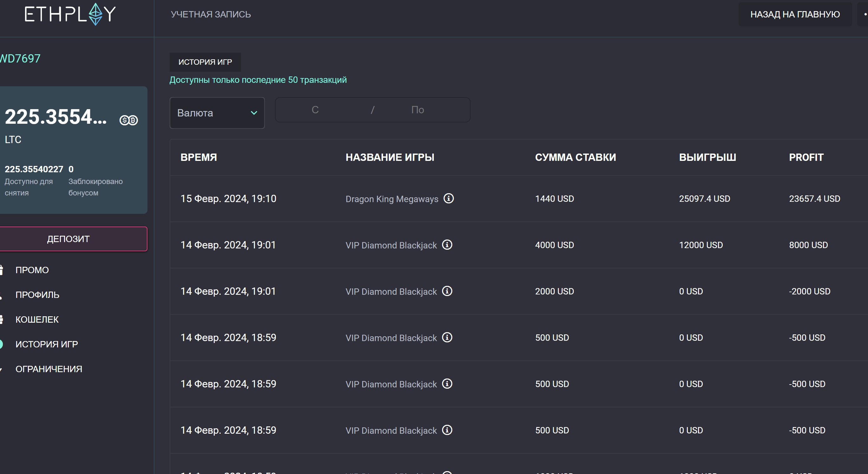Click НАЗАД НА ГЛАВНУЮ button
The height and width of the screenshot is (474, 868).
tap(795, 14)
